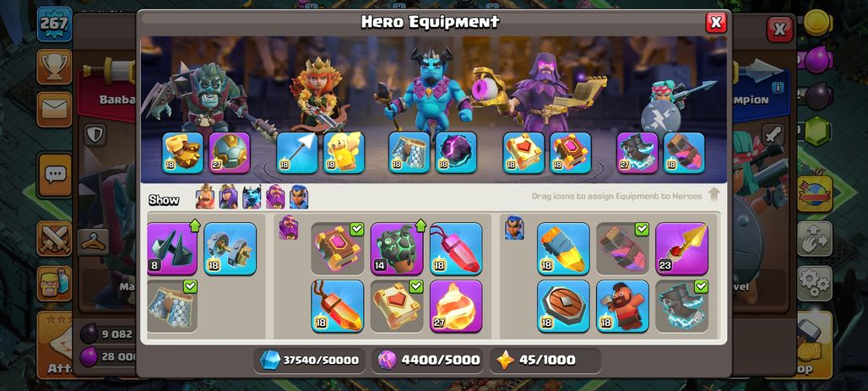This screenshot has width=868, height=391.
Task: Click the Shiny Ore 37540/50000 counter
Action: tap(310, 360)
